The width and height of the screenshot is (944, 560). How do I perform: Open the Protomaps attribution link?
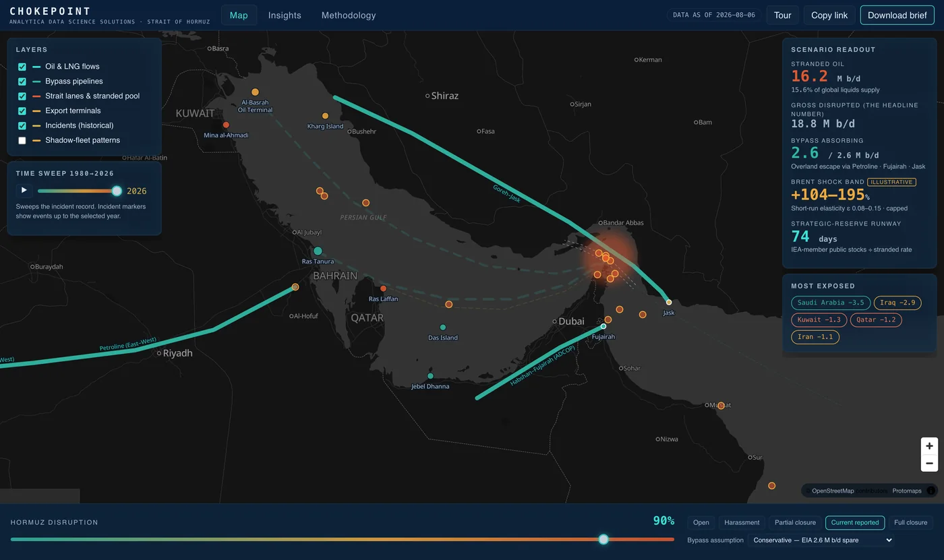(907, 491)
